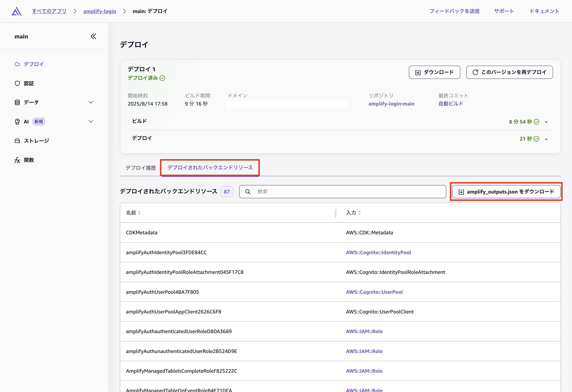Open the 認証 section
572x392 pixels.
pos(29,83)
